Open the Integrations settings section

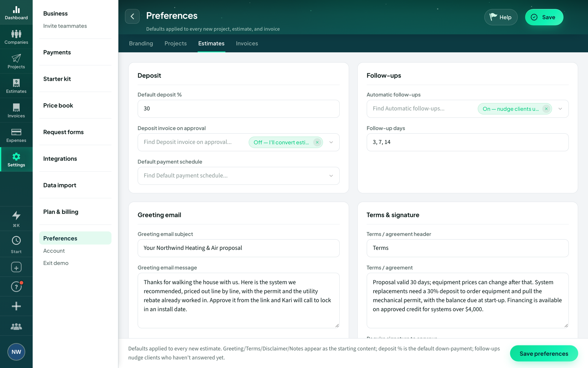60,159
